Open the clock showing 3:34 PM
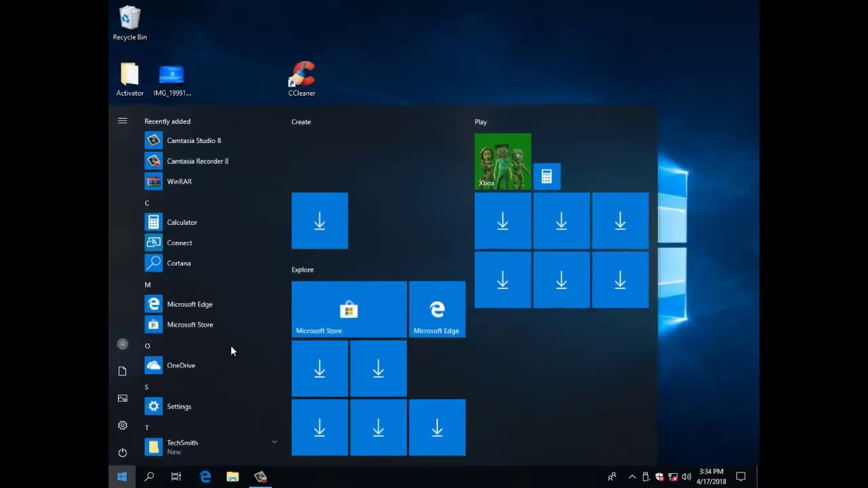 (711, 476)
